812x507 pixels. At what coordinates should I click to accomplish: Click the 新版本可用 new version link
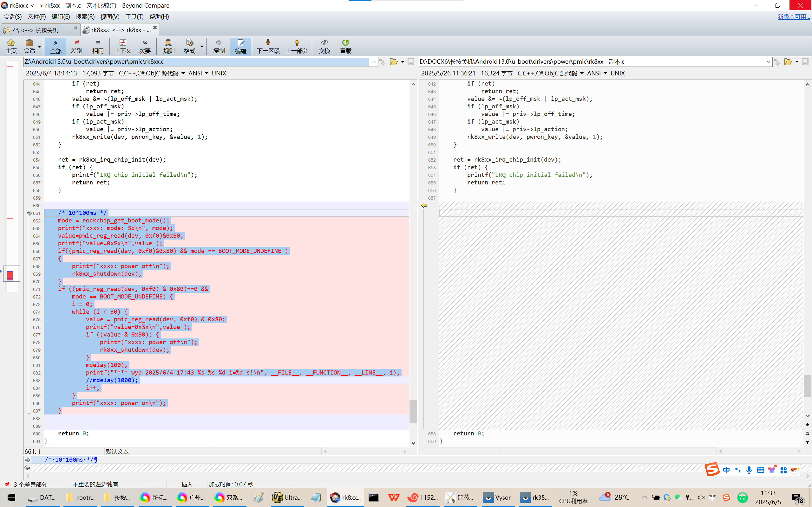click(x=793, y=16)
